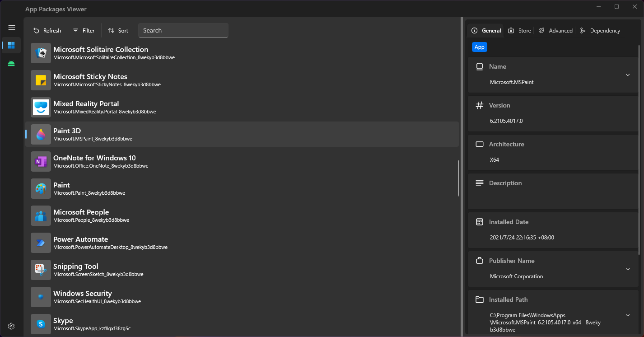Click the OneNote for Windows 10 icon
Image resolution: width=644 pixels, height=337 pixels.
41,162
